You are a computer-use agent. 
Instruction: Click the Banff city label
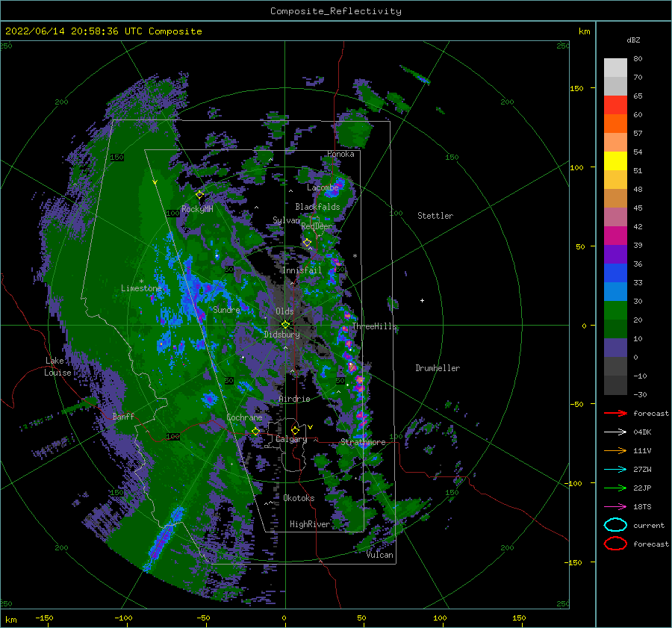pos(123,416)
